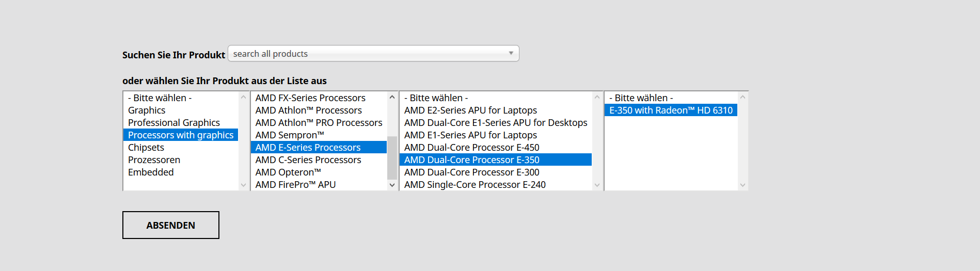Open the search all products dropdown
The height and width of the screenshot is (271, 980).
[373, 54]
